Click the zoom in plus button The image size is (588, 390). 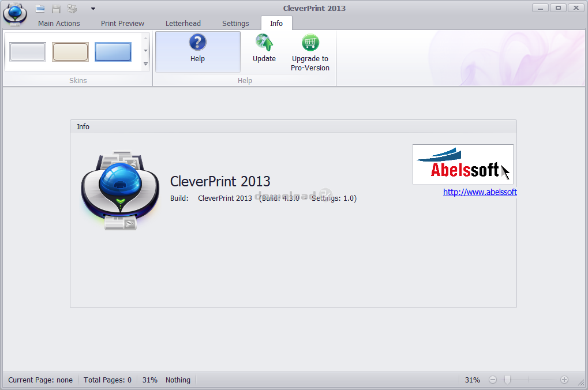(x=564, y=380)
